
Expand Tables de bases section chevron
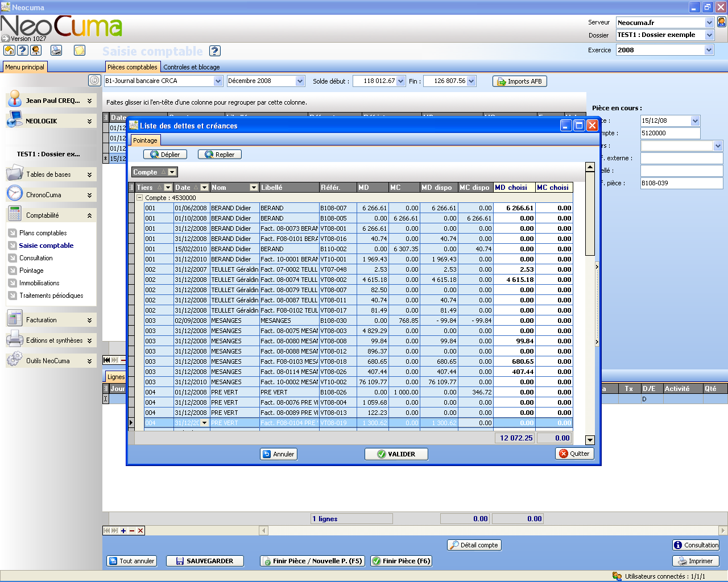pyautogui.click(x=89, y=174)
